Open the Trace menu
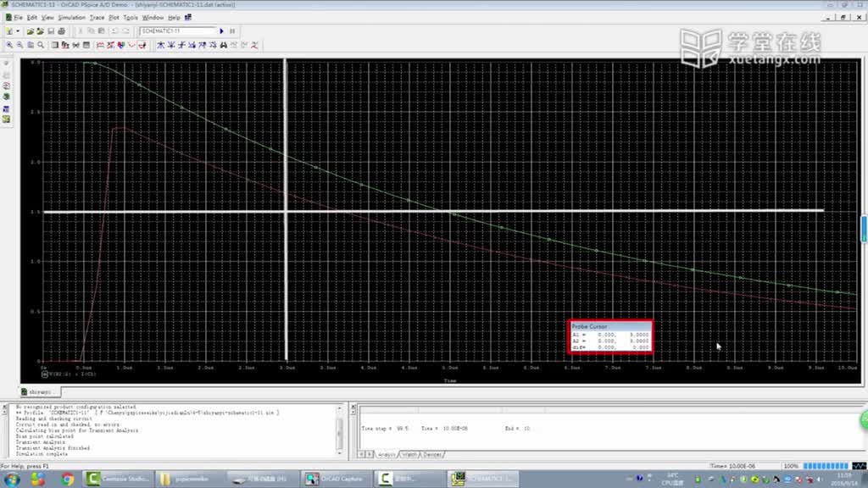868x488 pixels. 97,18
